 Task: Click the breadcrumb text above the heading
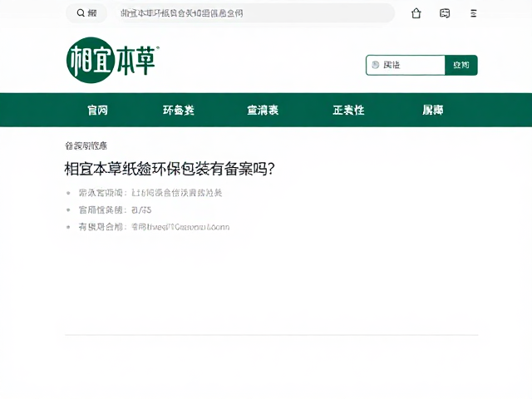tap(86, 146)
